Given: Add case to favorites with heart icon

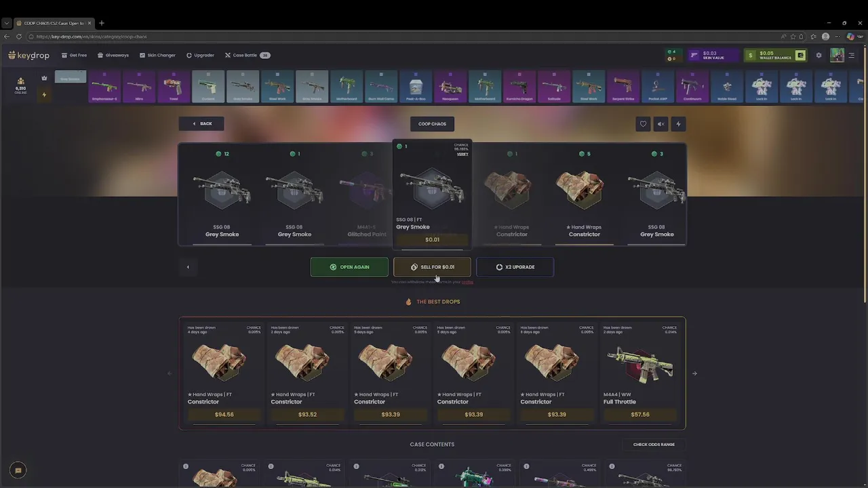Looking at the screenshot, I should 643,123.
